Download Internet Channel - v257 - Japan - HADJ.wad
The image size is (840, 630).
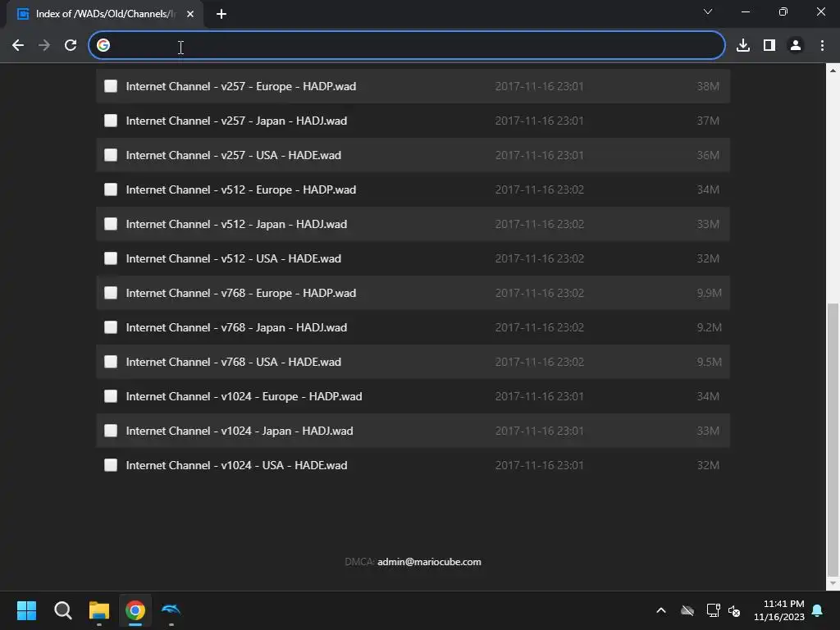click(x=236, y=121)
